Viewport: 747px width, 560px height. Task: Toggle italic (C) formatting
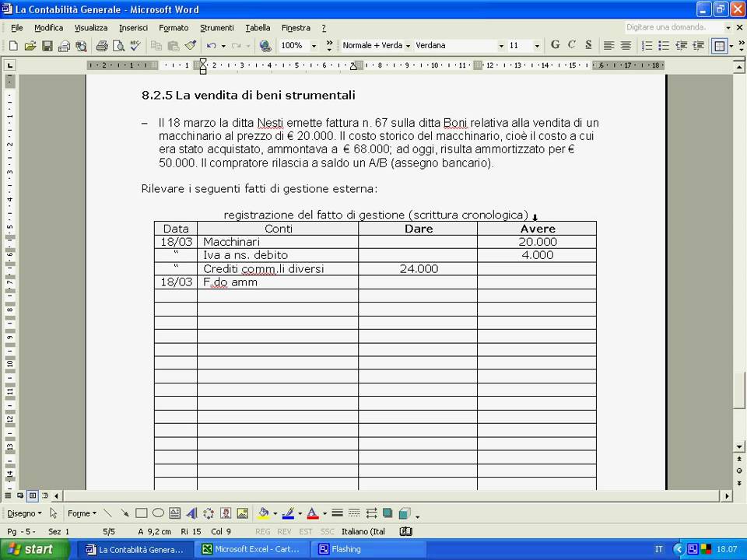572,45
